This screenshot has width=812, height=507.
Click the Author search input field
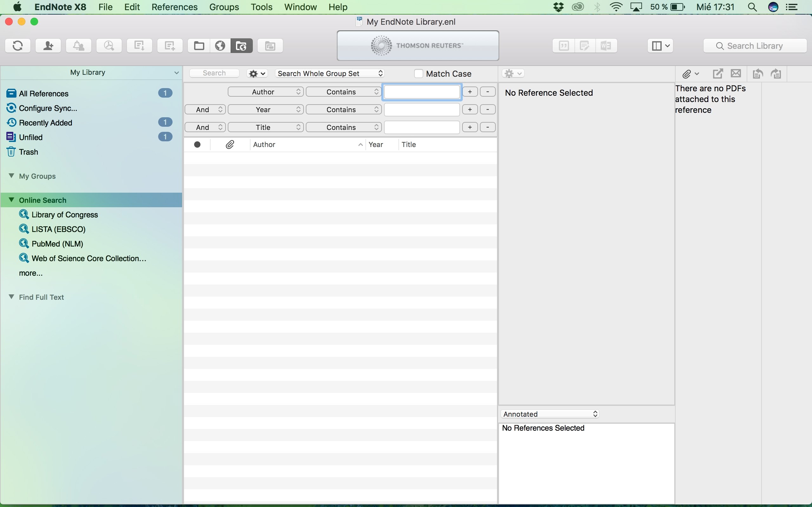422,92
